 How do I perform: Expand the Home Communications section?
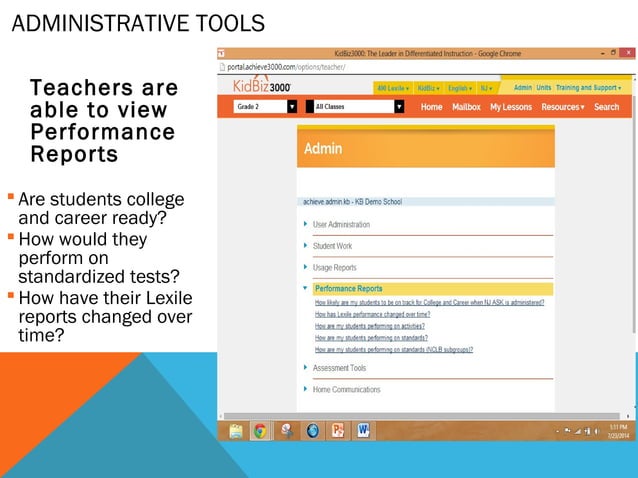(x=346, y=389)
